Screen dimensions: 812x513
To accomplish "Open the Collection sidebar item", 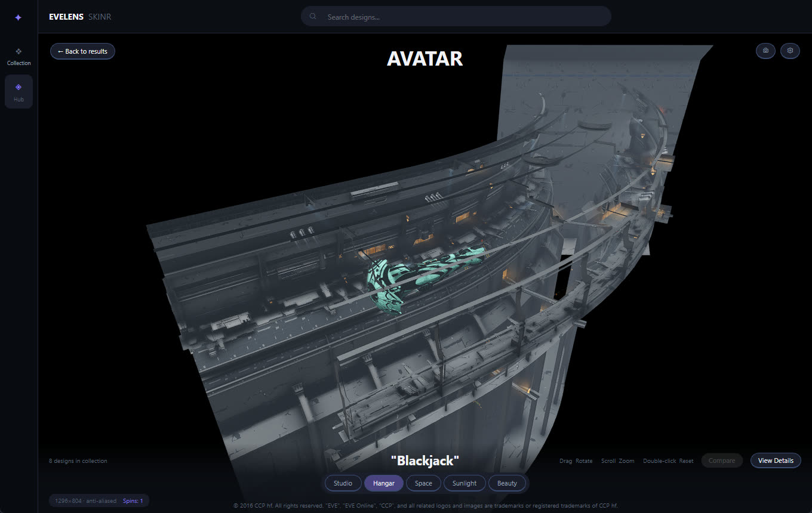I will [19, 56].
